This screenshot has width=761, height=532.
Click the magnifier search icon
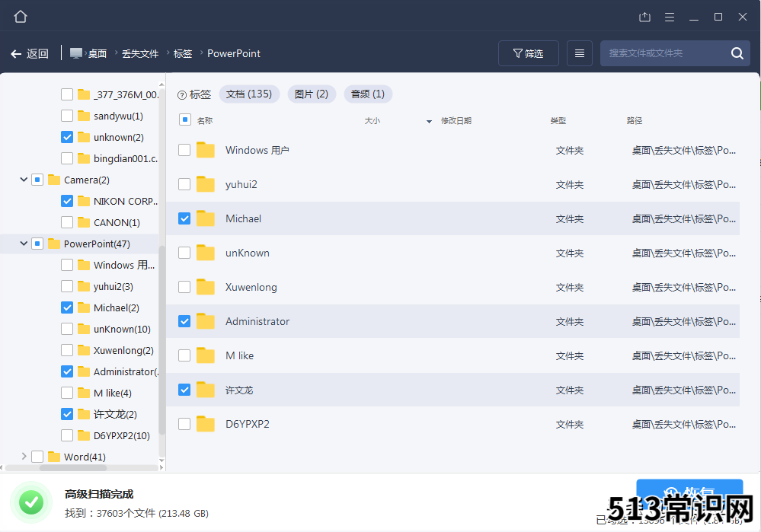pyautogui.click(x=737, y=53)
